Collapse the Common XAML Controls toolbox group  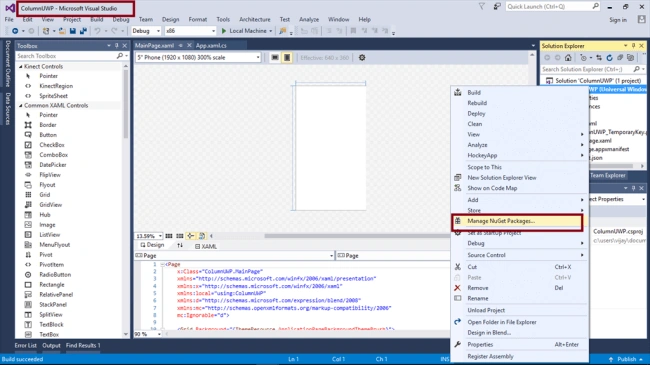21,105
